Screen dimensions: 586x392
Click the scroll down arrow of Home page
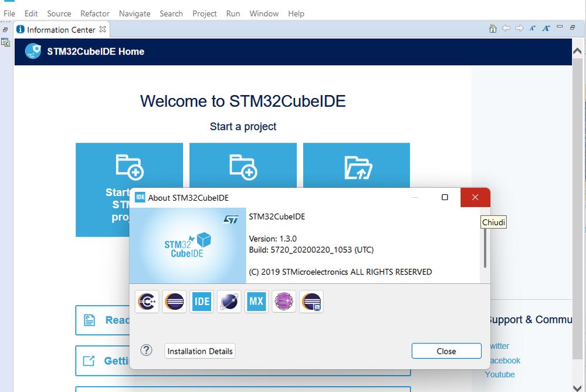(577, 387)
